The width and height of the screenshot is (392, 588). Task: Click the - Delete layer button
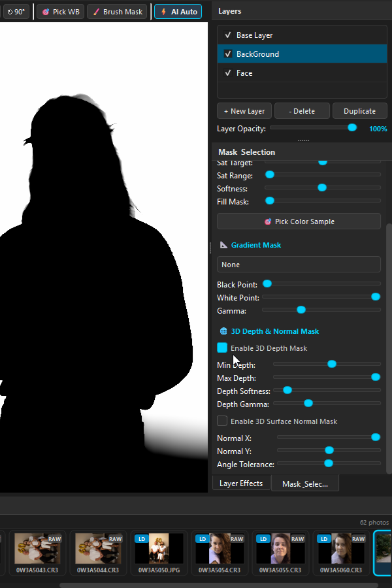coord(302,111)
